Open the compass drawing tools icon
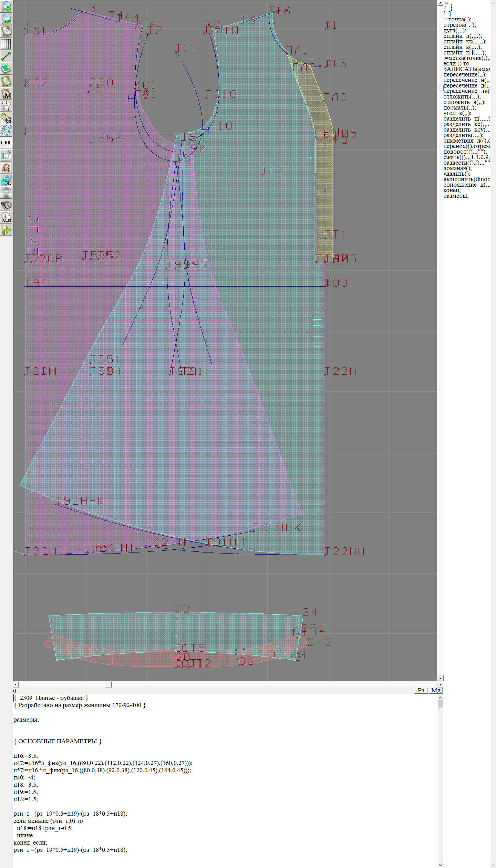 click(6, 106)
